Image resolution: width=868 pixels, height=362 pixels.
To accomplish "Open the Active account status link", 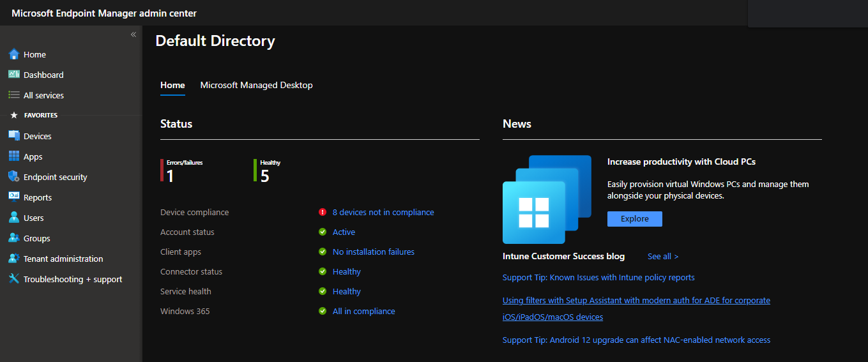I will click(x=344, y=232).
